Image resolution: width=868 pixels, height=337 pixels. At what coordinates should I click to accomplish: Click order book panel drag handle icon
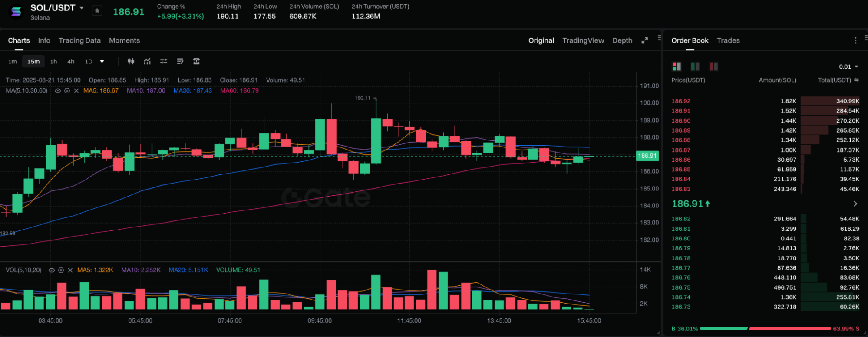(x=866, y=38)
